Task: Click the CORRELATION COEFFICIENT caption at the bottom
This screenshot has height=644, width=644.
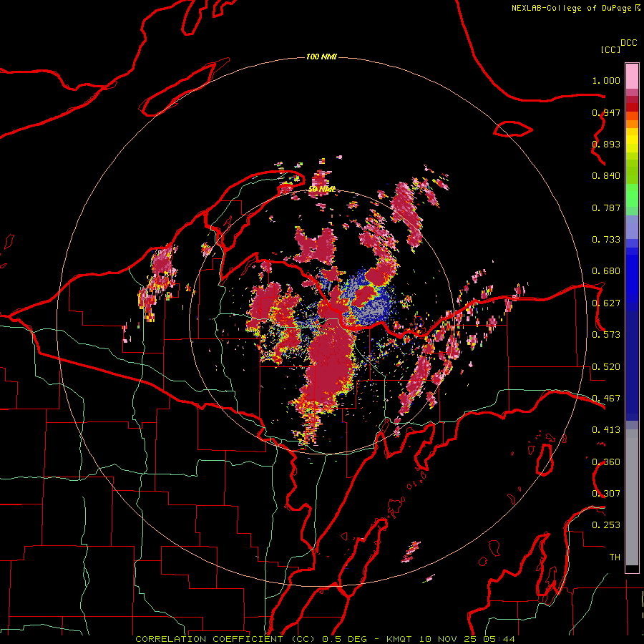Action: point(325,639)
